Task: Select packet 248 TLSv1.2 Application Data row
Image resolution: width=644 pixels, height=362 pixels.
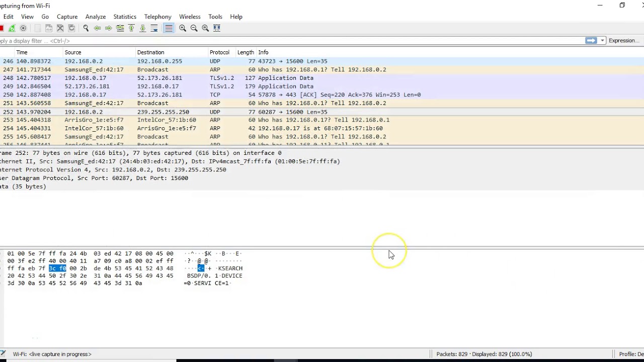Action: (x=322, y=78)
